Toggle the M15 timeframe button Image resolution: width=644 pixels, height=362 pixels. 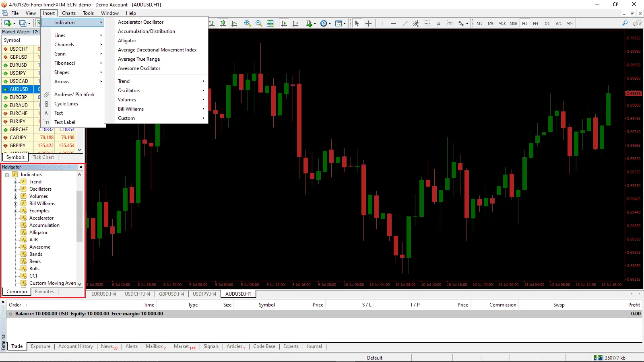(502, 23)
